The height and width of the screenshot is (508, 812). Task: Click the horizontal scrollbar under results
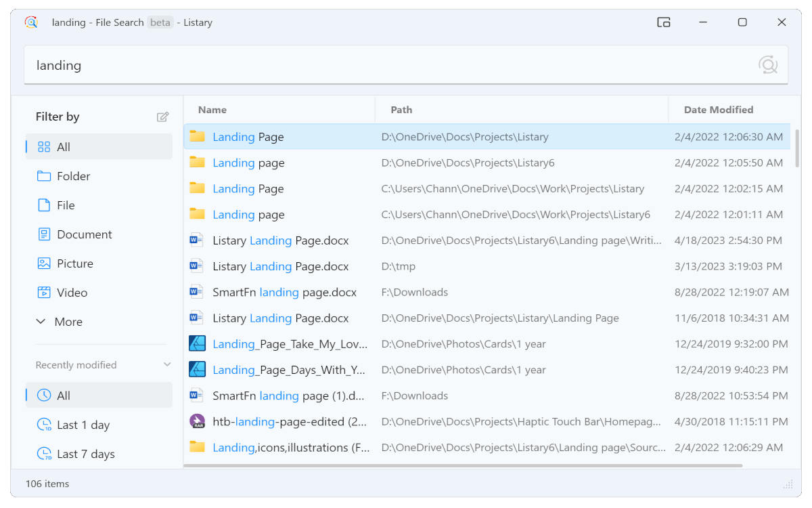pos(464,465)
